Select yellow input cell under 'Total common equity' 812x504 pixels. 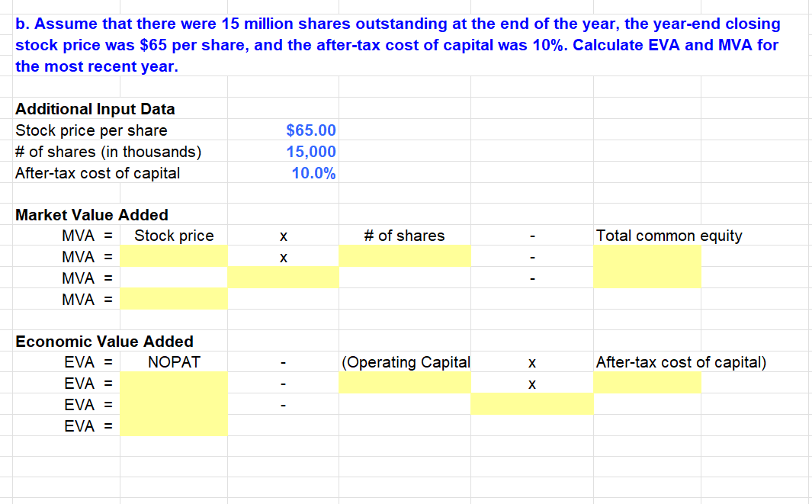pos(647,256)
